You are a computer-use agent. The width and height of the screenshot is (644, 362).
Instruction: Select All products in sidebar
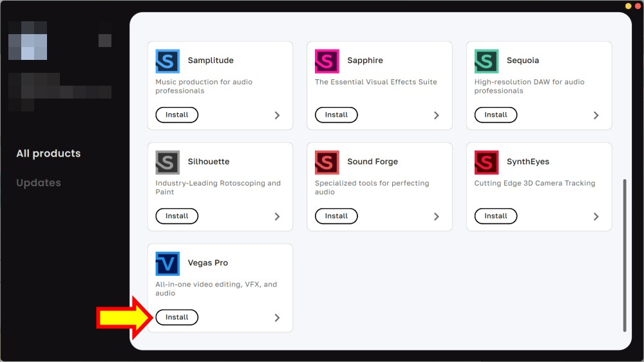click(x=48, y=153)
